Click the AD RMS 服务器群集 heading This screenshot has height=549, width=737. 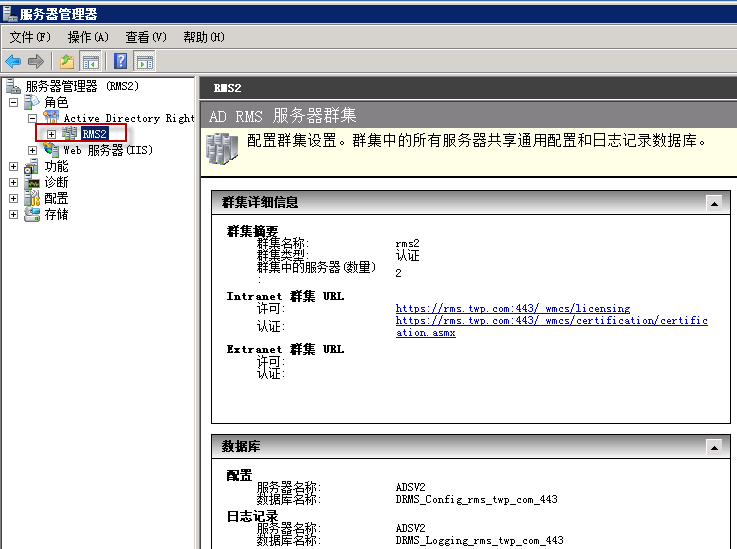point(282,116)
